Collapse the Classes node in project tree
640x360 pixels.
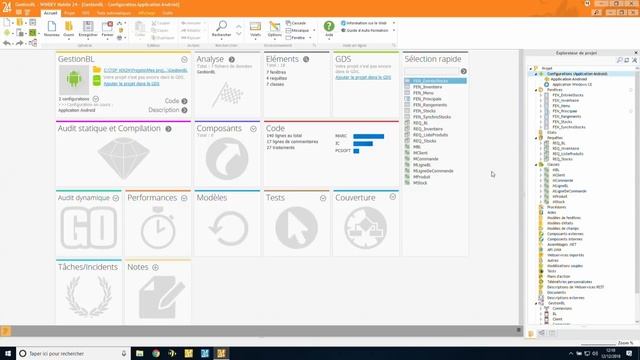[x=536, y=164]
